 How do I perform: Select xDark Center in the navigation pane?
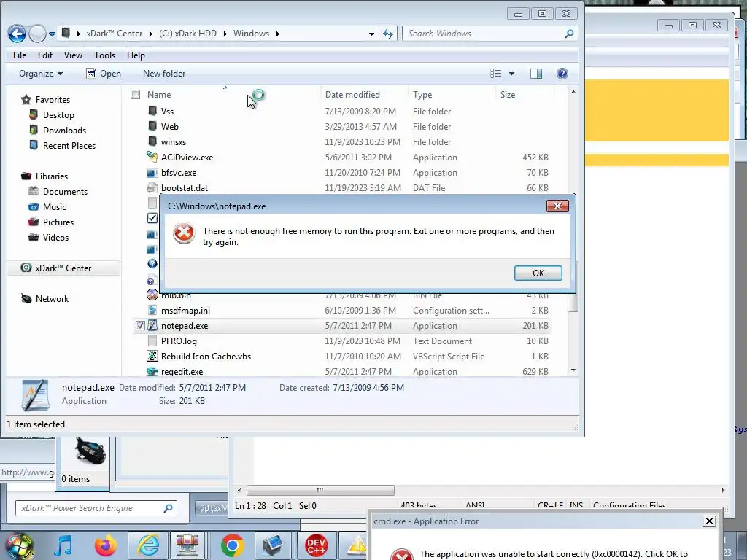(x=63, y=268)
